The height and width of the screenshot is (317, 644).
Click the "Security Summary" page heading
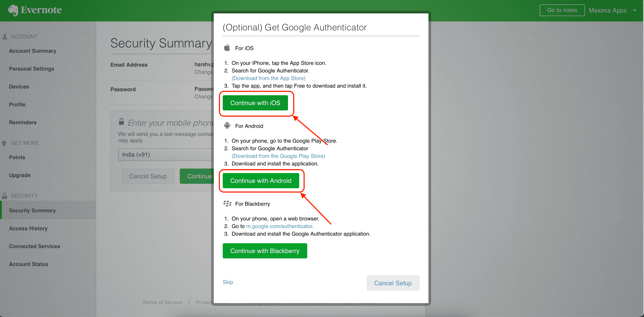pyautogui.click(x=161, y=43)
